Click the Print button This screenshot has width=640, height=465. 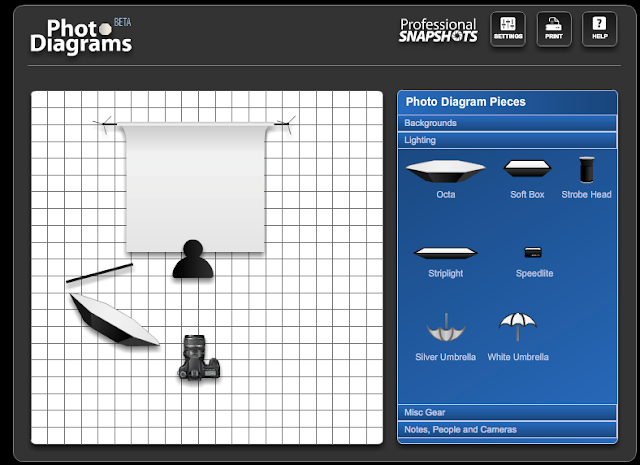(x=553, y=29)
